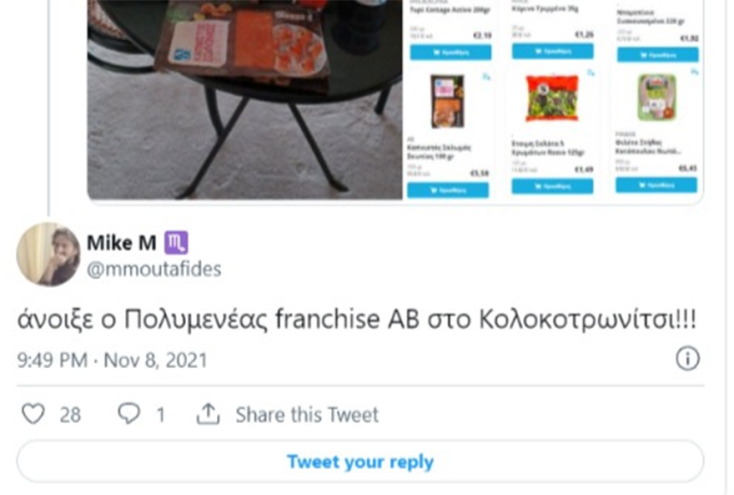This screenshot has height=495, width=734.
Task: Click the share arrow icon
Action: tap(208, 414)
